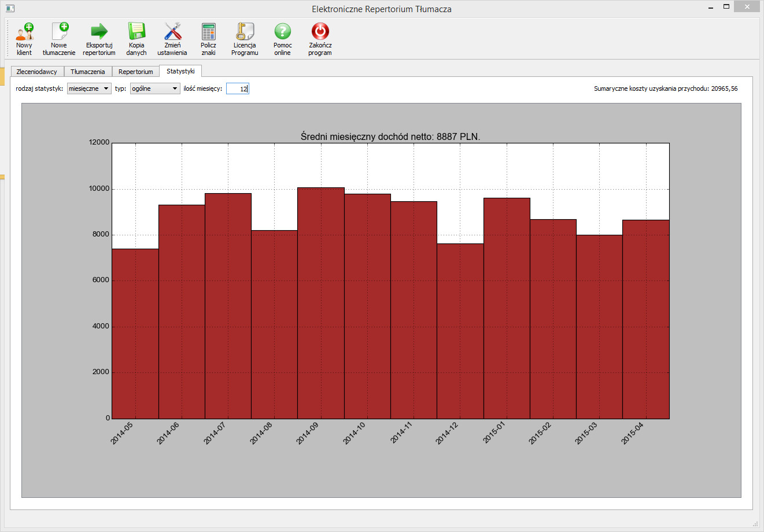The height and width of the screenshot is (532, 764).
Task: Open Zmień ustawienia tools icon
Action: [172, 31]
